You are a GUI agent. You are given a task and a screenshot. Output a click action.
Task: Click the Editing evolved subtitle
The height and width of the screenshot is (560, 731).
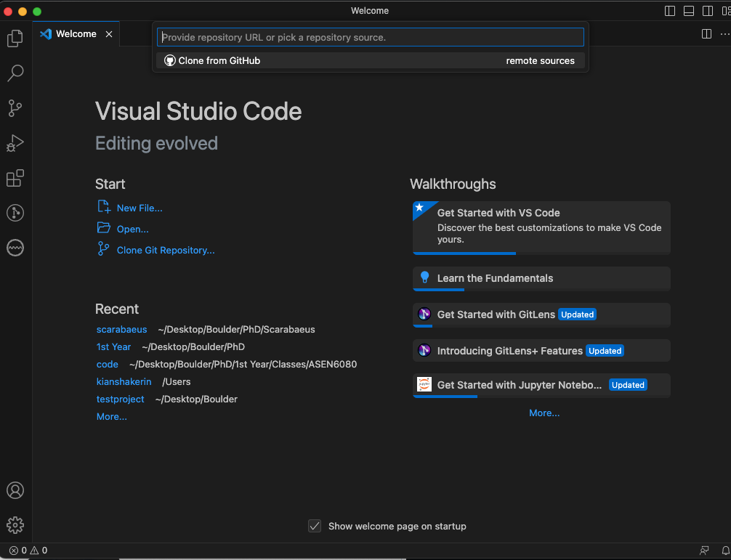click(156, 144)
